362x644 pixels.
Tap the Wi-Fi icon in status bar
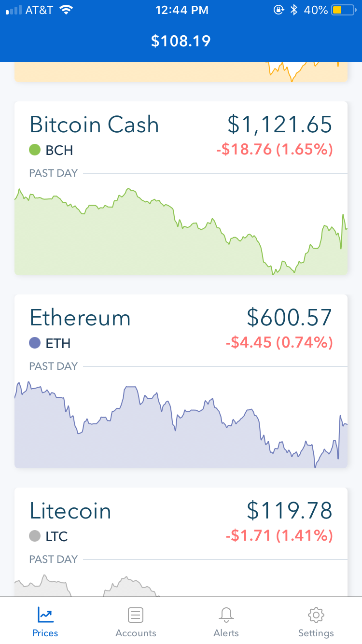tap(66, 10)
